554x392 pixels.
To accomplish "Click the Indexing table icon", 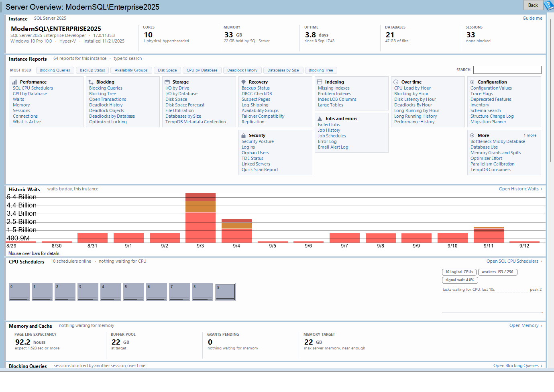I will (x=320, y=82).
